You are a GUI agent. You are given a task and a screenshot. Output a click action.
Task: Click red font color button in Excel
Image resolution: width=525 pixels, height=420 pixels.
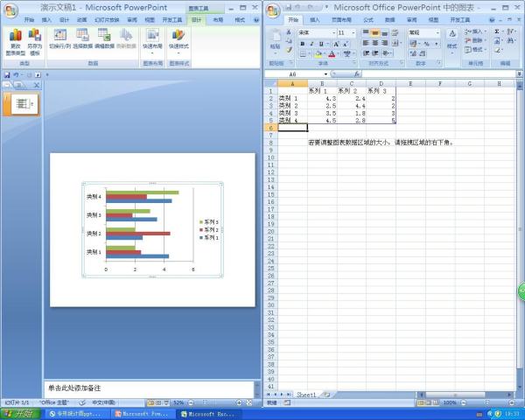(332, 54)
